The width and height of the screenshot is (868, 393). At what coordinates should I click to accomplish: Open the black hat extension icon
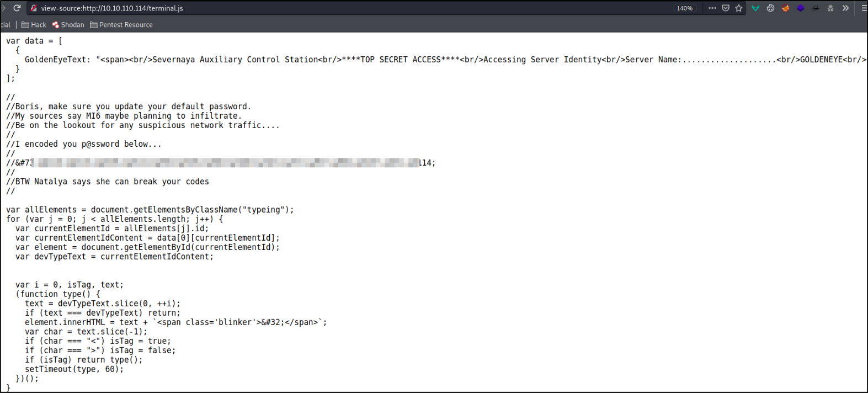coord(816,8)
